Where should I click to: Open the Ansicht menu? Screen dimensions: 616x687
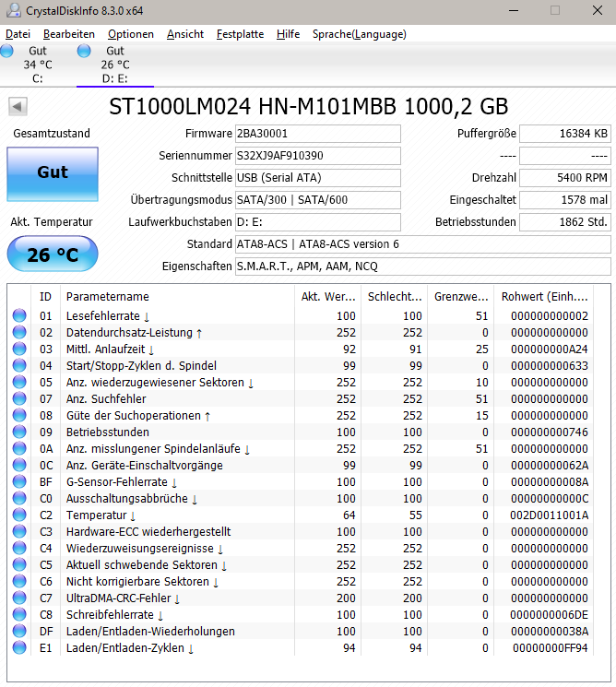(x=185, y=34)
